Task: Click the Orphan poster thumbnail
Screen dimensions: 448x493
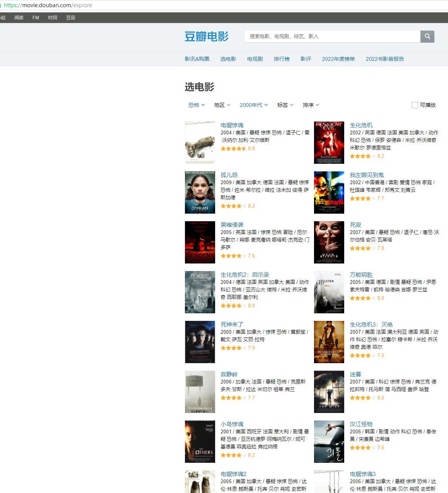Action: coord(200,193)
